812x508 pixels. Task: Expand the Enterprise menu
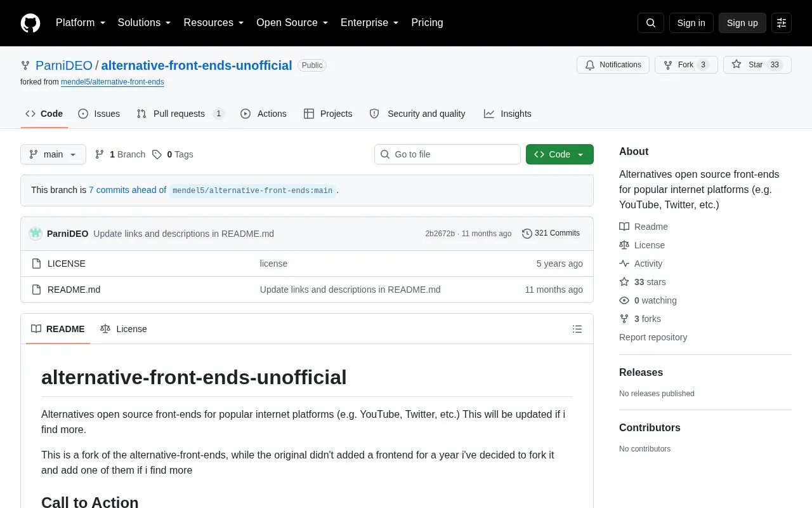coord(369,23)
